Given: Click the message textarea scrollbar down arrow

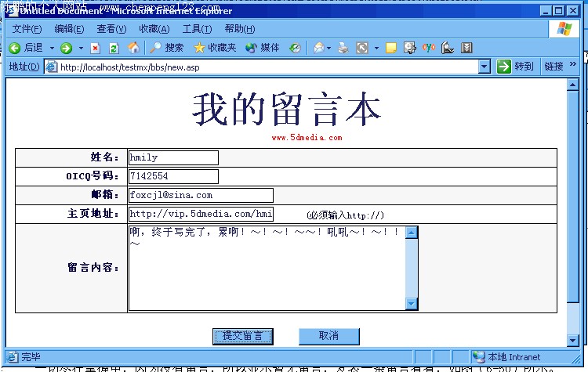Looking at the screenshot, I should tap(412, 303).
